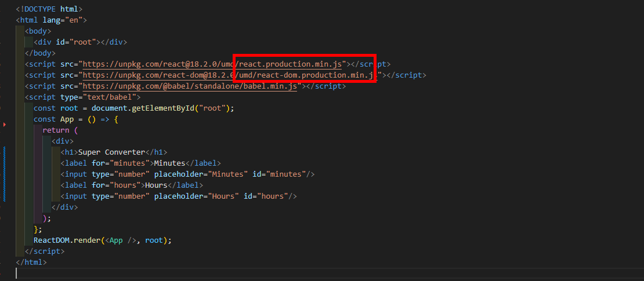The height and width of the screenshot is (281, 644).
Task: Click the input with id="hours" line
Action: click(179, 196)
